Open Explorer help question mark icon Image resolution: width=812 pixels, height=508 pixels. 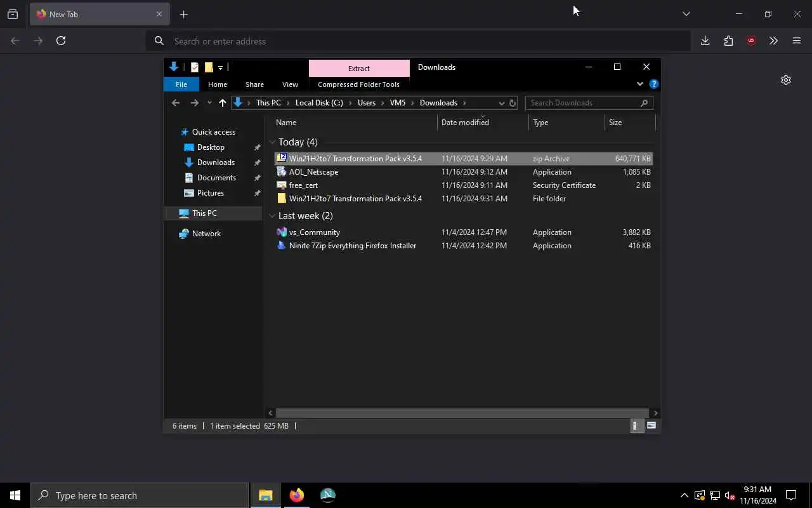[654, 84]
